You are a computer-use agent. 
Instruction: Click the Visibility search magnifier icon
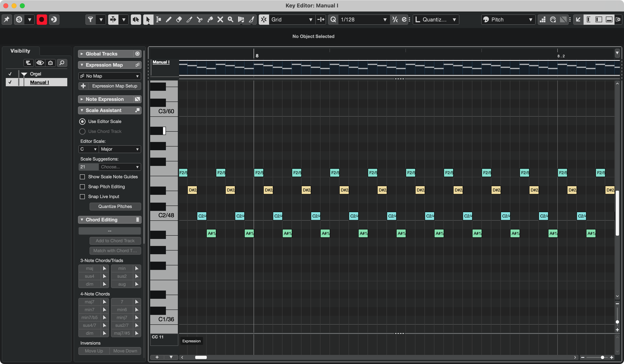point(62,63)
